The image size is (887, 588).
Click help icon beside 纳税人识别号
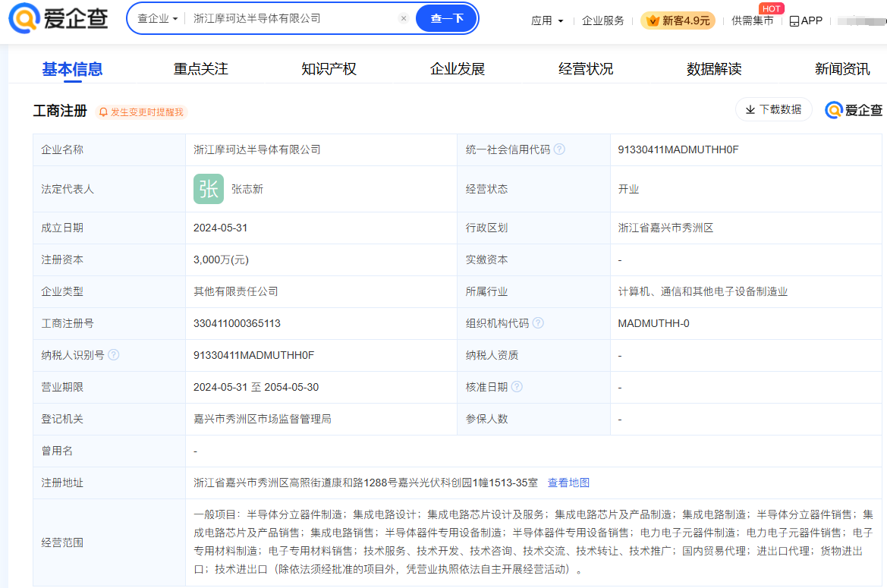[x=114, y=355]
